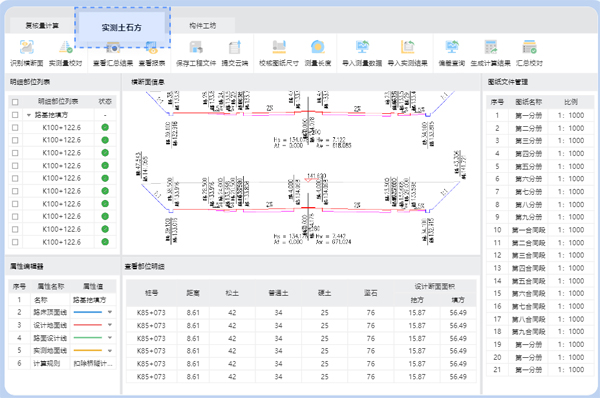The image size is (600, 398).
Task: Click the 导入测量数据 icon
Action: (362, 47)
